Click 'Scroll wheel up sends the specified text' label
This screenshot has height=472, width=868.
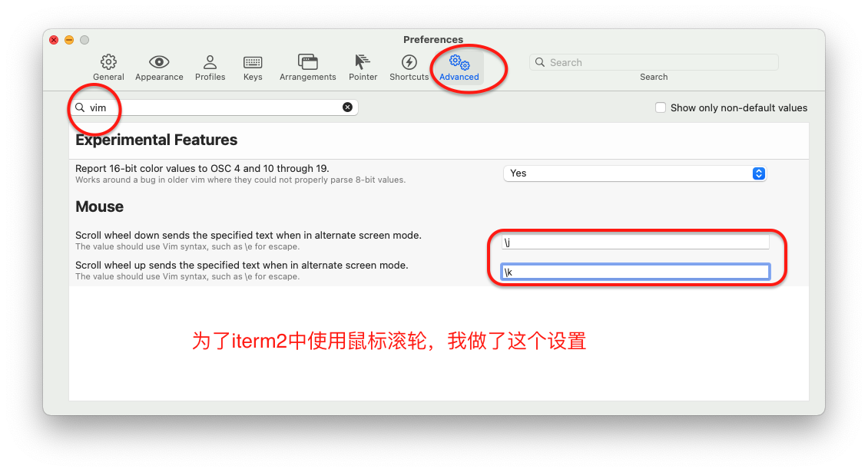[242, 265]
